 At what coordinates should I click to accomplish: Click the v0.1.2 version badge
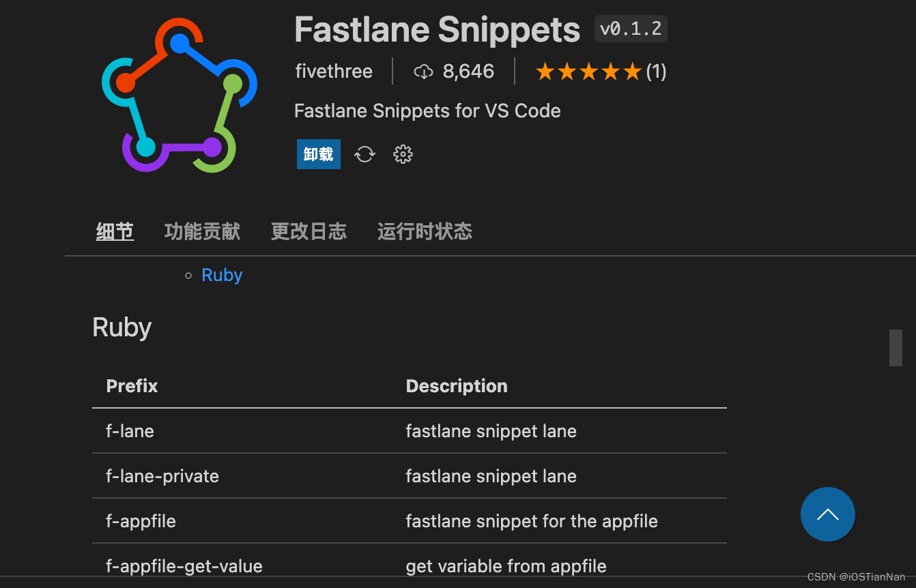[x=630, y=29]
